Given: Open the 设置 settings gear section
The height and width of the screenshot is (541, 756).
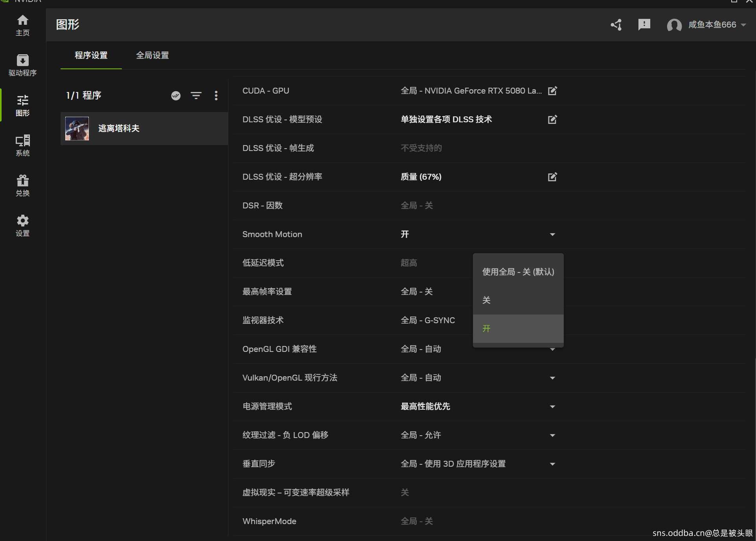Looking at the screenshot, I should click(23, 226).
